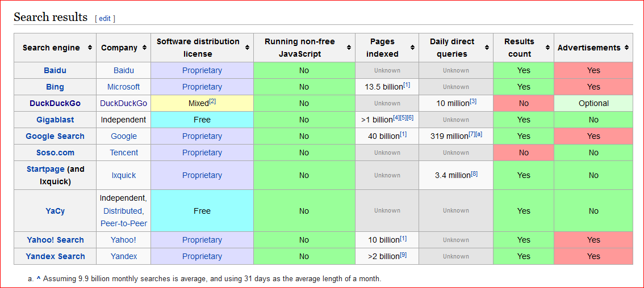
Task: Click the edit link beside Search results
Action: pos(104,19)
